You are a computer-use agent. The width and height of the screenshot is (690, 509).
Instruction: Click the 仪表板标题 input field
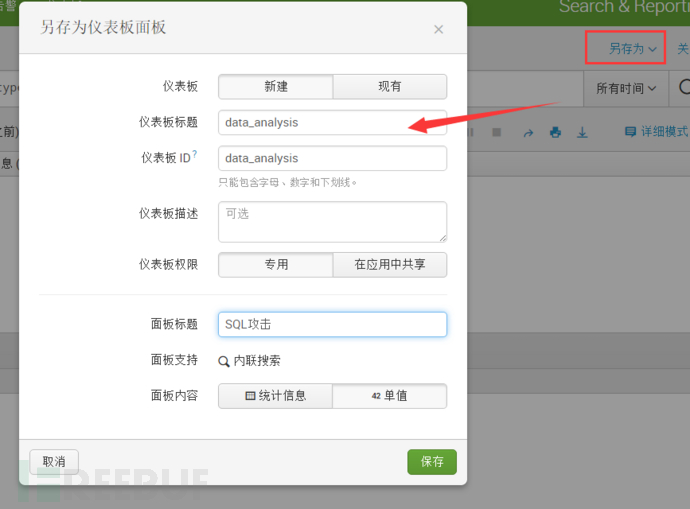click(332, 122)
